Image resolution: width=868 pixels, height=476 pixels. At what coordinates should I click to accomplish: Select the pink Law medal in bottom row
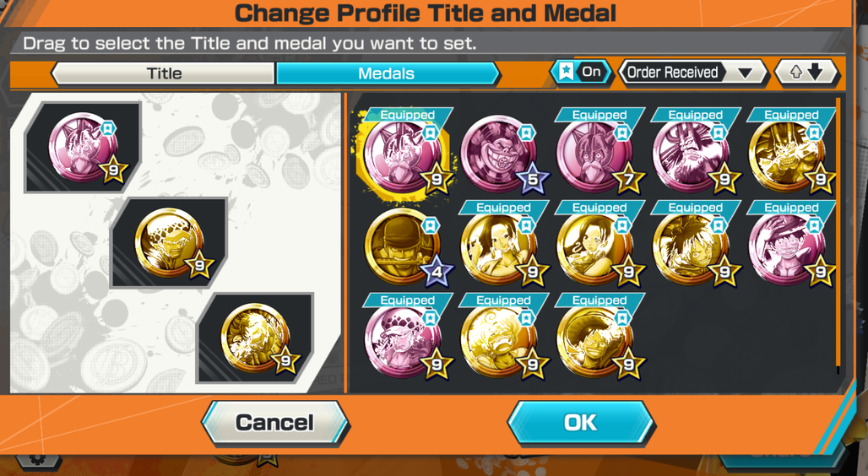pos(403,338)
